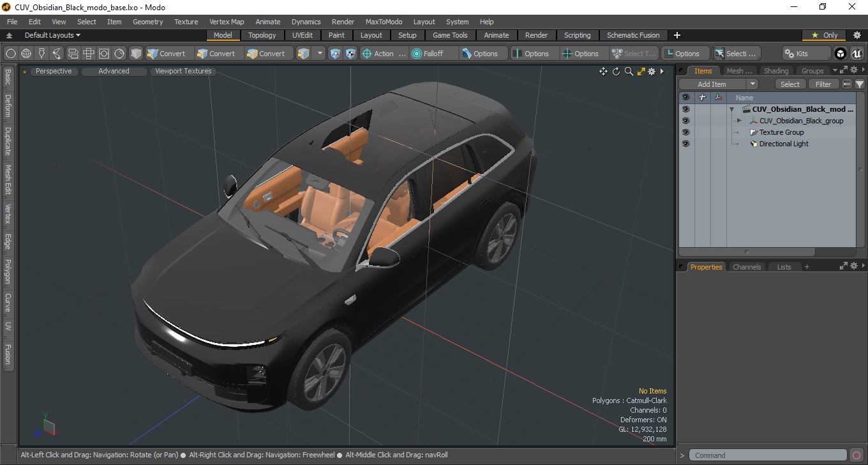Click the symmetry Options button
The width and height of the screenshot is (868, 465).
tap(535, 54)
